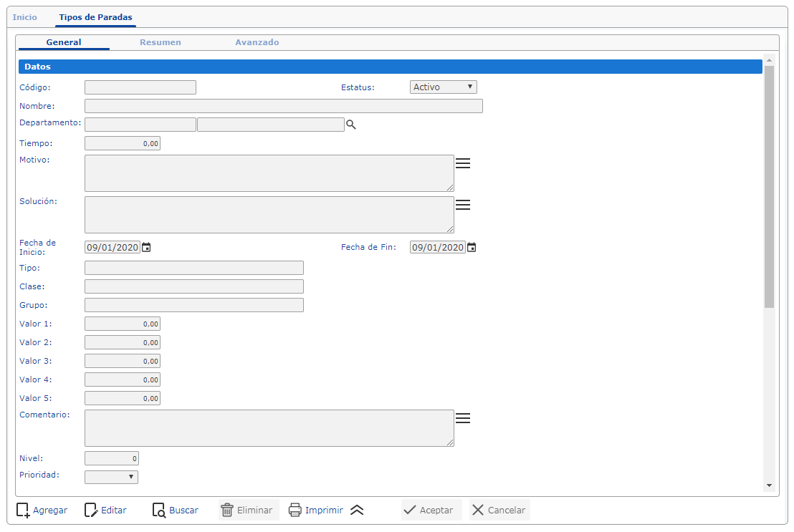This screenshot has height=532, width=794.
Task: Open the Fecha de Inicio calendar picker
Action: (146, 248)
